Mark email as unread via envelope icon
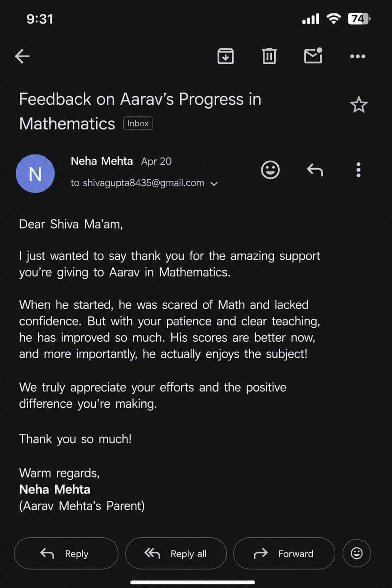The height and width of the screenshot is (588, 392). (313, 56)
